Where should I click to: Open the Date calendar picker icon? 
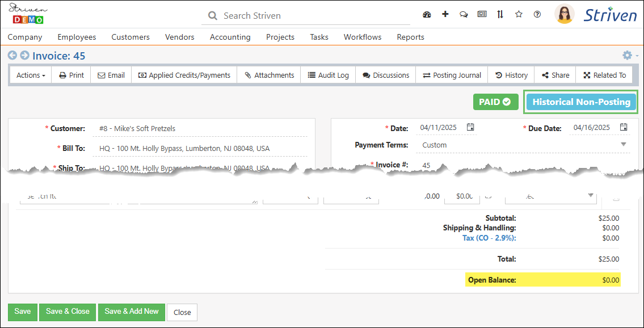471,127
